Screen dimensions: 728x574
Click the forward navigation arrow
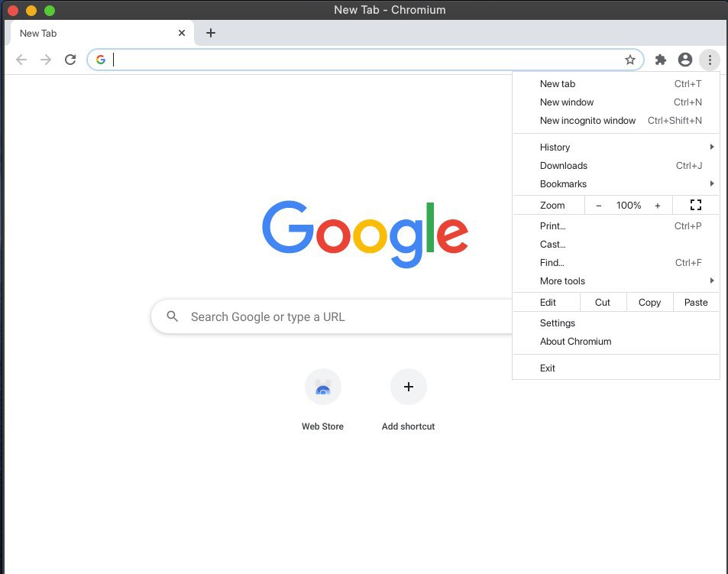point(46,60)
